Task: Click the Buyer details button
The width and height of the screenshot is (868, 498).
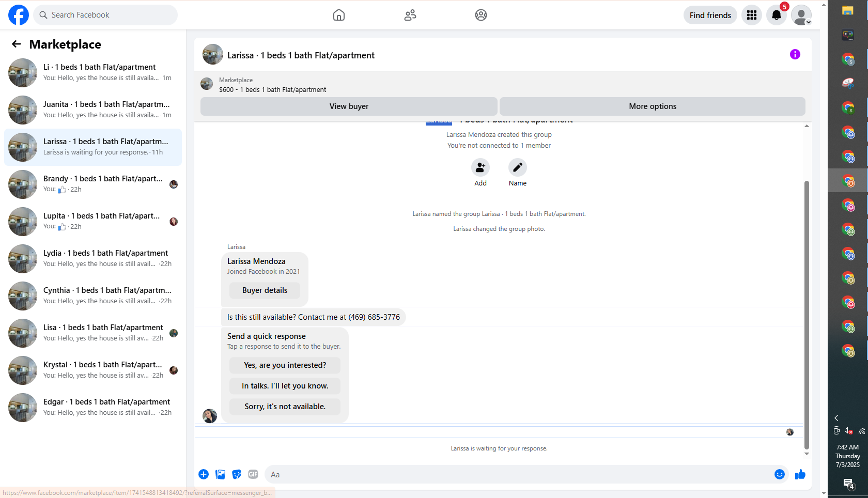Action: point(265,290)
